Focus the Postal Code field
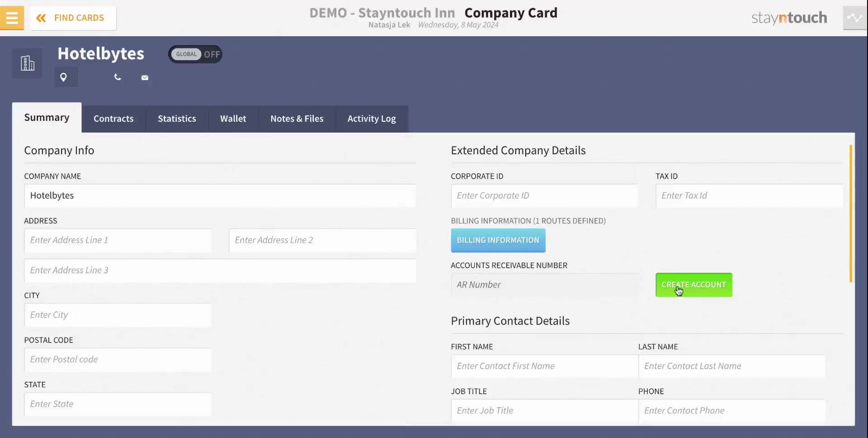The height and width of the screenshot is (438, 868). click(x=118, y=360)
